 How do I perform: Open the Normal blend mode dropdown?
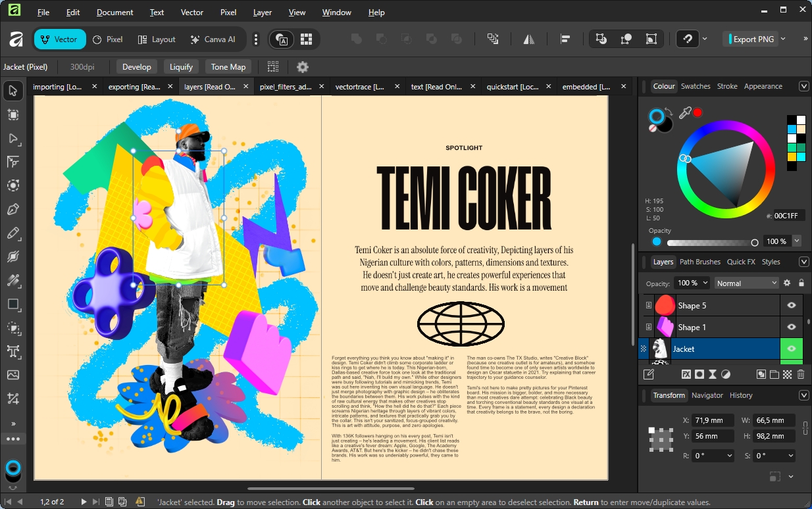[x=746, y=283]
